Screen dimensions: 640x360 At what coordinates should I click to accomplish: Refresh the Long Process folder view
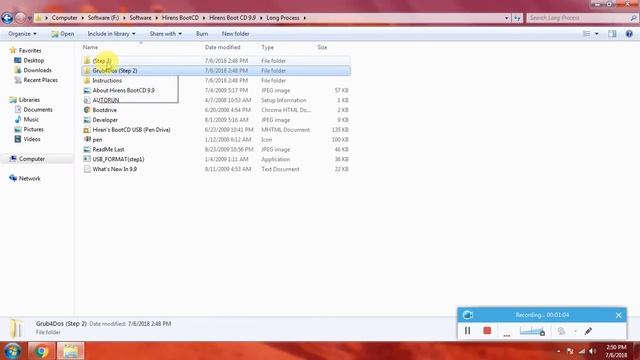[517, 18]
